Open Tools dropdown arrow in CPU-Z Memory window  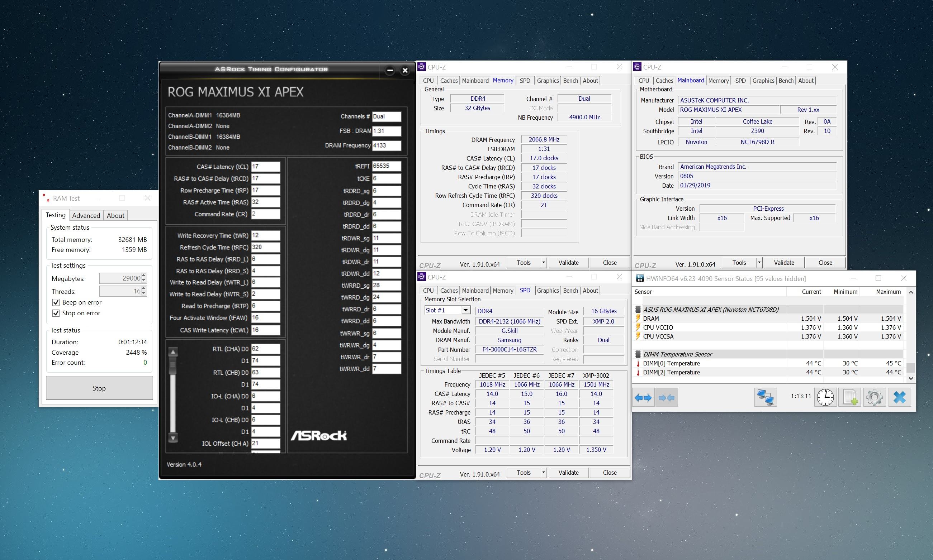(x=544, y=263)
